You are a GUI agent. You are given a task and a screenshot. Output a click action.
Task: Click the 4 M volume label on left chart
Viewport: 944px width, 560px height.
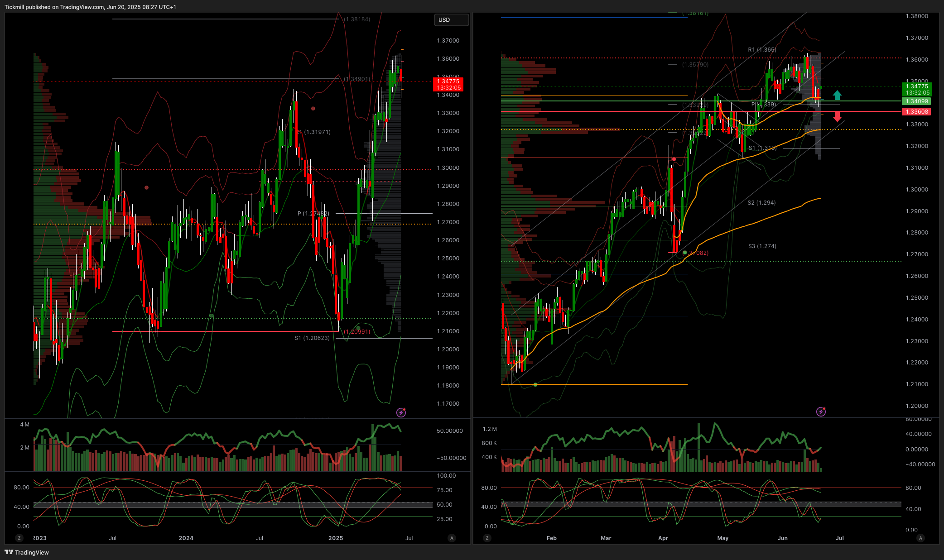coord(24,425)
